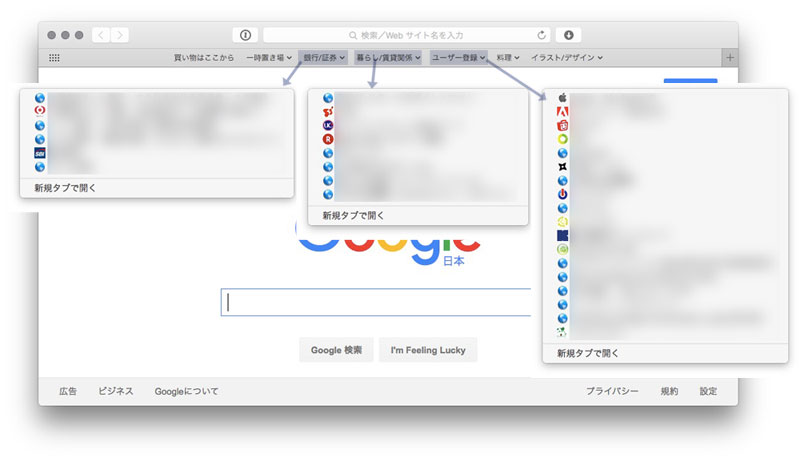Go back with the Safari back arrow

(101, 35)
